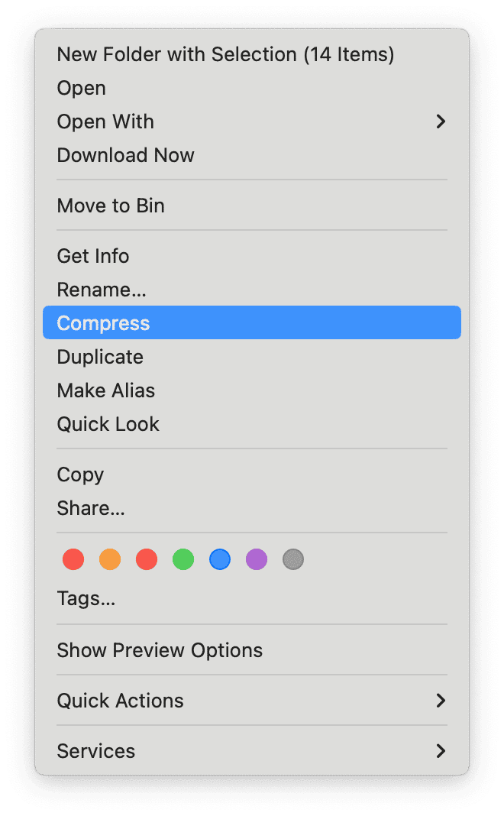
Task: Compress the selected items
Action: pyautogui.click(x=103, y=322)
